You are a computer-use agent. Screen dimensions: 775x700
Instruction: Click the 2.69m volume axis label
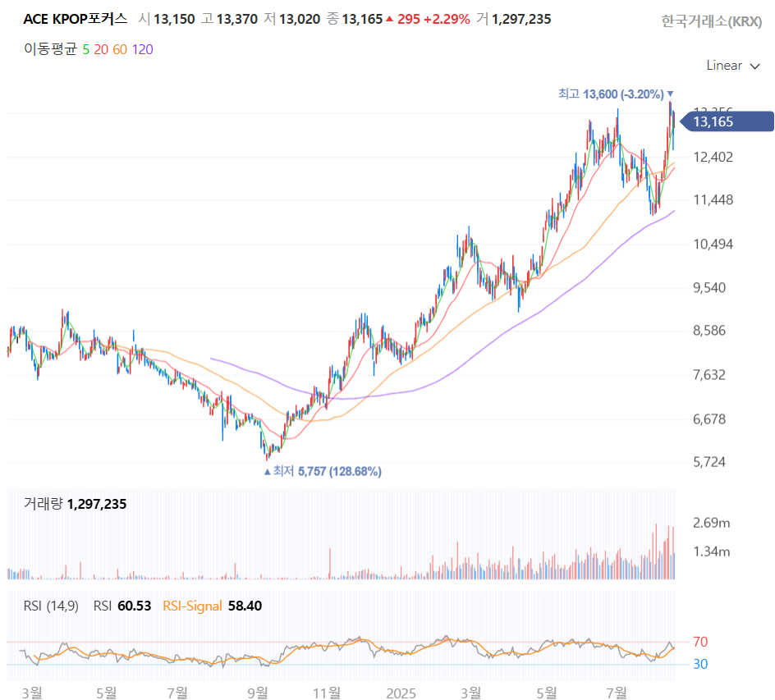point(711,523)
